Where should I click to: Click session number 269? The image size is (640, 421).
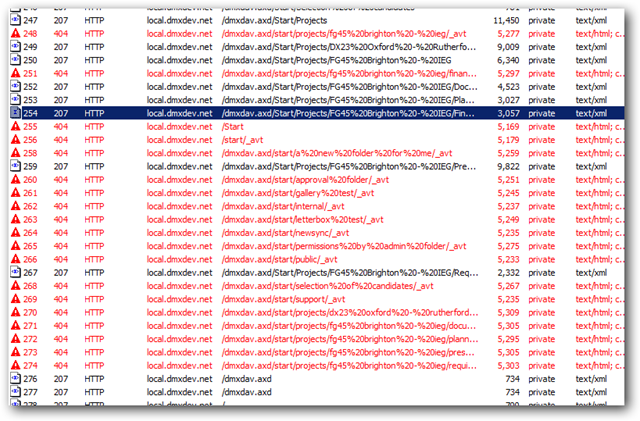point(30,299)
